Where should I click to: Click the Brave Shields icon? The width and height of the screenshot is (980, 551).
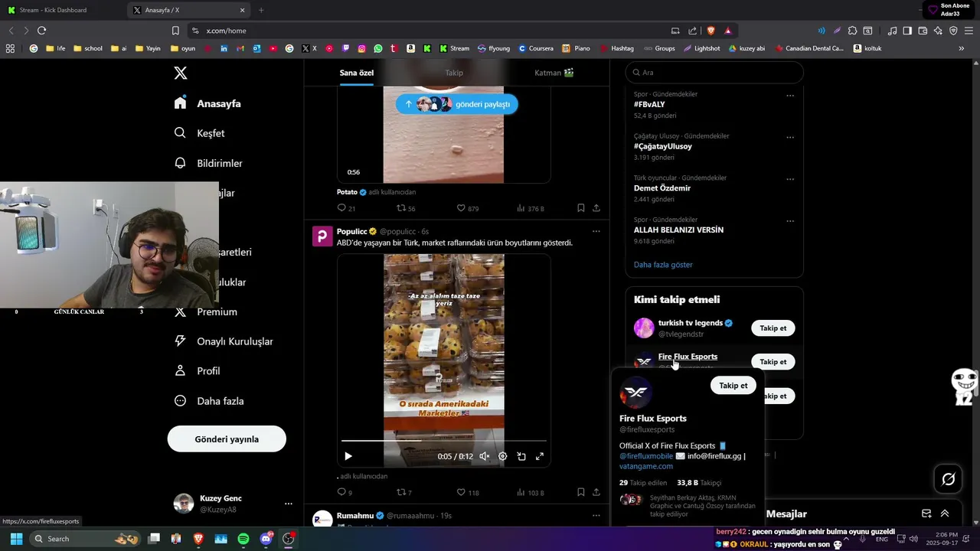(x=710, y=31)
